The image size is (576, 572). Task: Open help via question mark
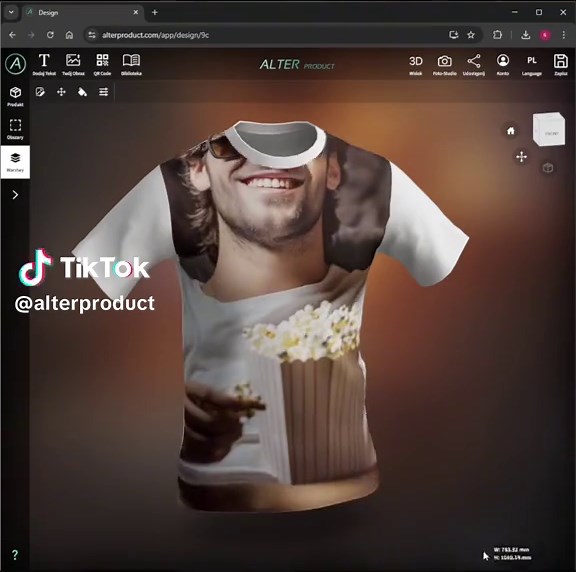15,554
